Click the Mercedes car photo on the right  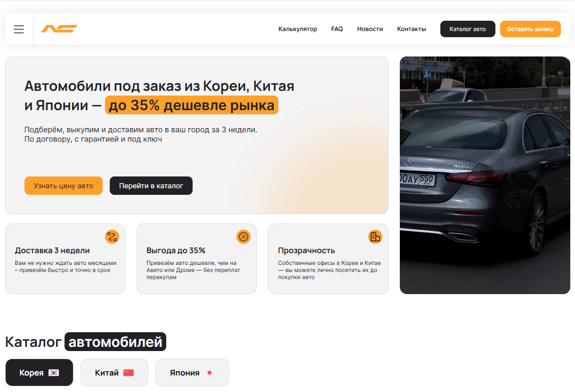click(485, 175)
